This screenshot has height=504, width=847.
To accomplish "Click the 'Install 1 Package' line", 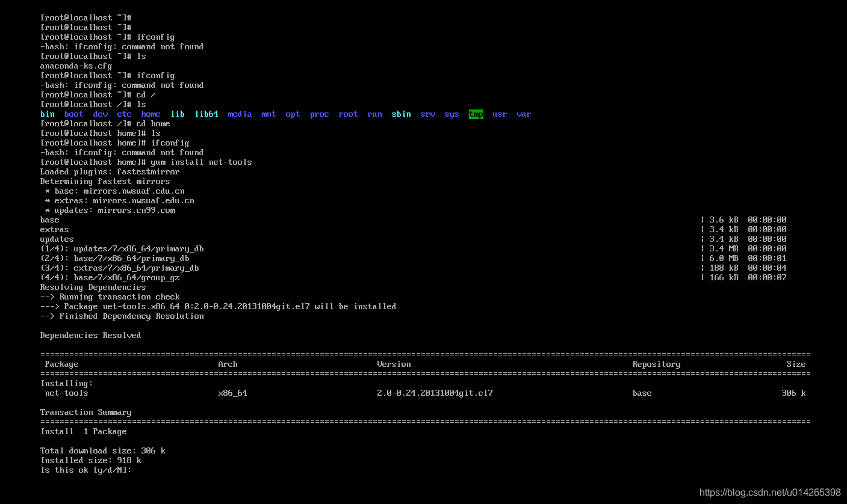I will 84,432.
